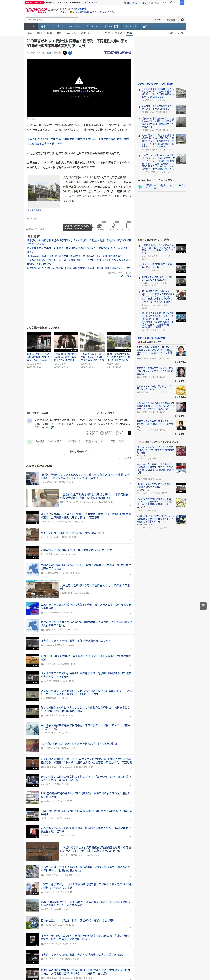Viewport: 210px width, 980px height.
Task: Play video ranking item 1 thumbnail 4:54
Action: 181,248
